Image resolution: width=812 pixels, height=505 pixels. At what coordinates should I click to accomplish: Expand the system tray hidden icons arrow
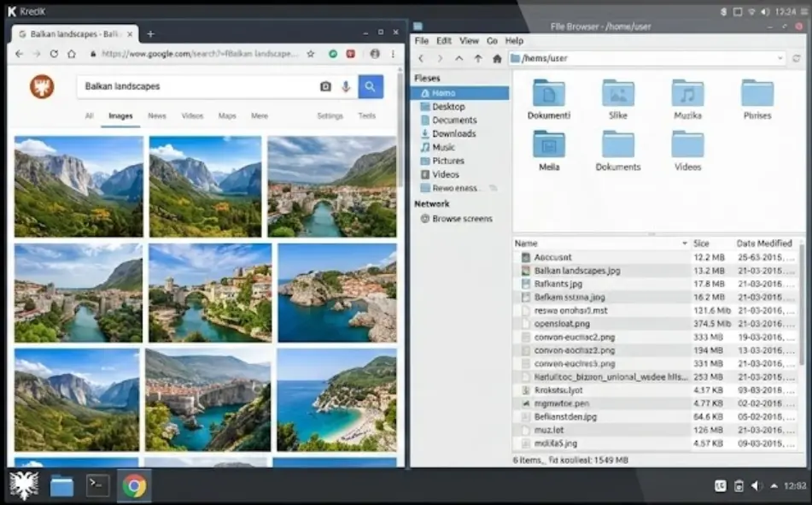pyautogui.click(x=774, y=486)
